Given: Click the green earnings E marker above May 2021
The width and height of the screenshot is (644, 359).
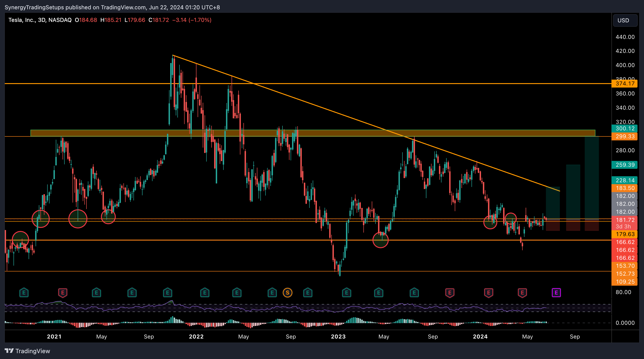Looking at the screenshot, I should click(x=96, y=292).
